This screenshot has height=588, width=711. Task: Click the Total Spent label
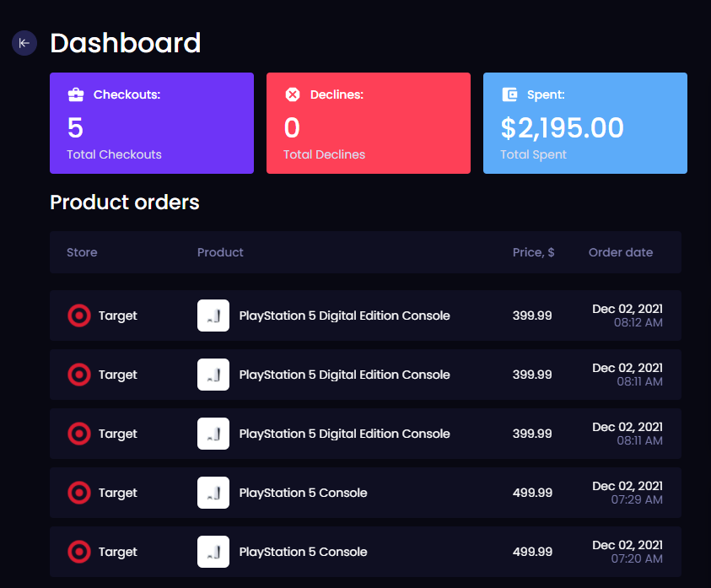pos(533,154)
